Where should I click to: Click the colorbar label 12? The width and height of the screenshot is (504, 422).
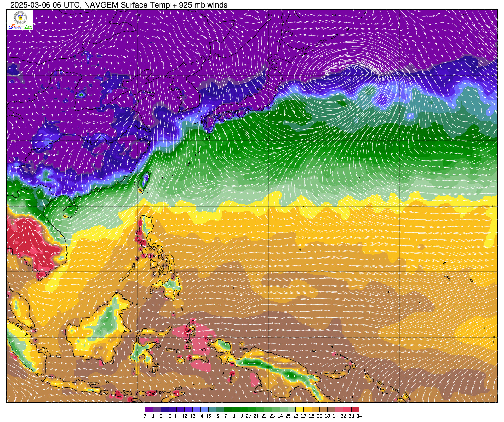point(185,416)
